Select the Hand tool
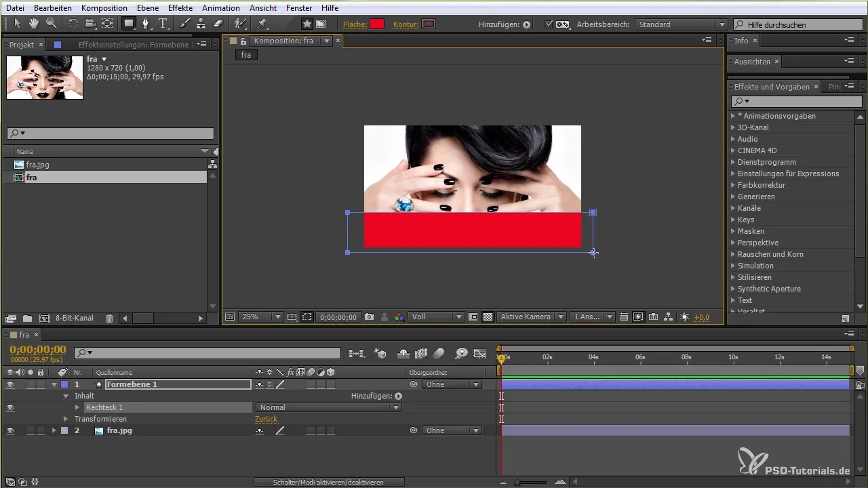Screen dimensions: 868x488 coord(33,24)
